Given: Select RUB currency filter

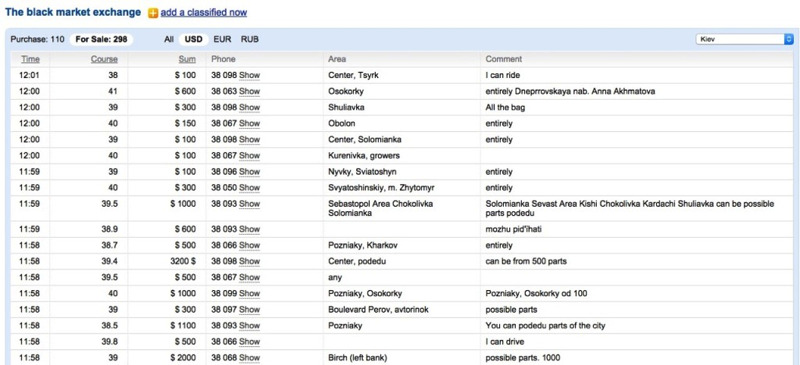Looking at the screenshot, I should 250,39.
